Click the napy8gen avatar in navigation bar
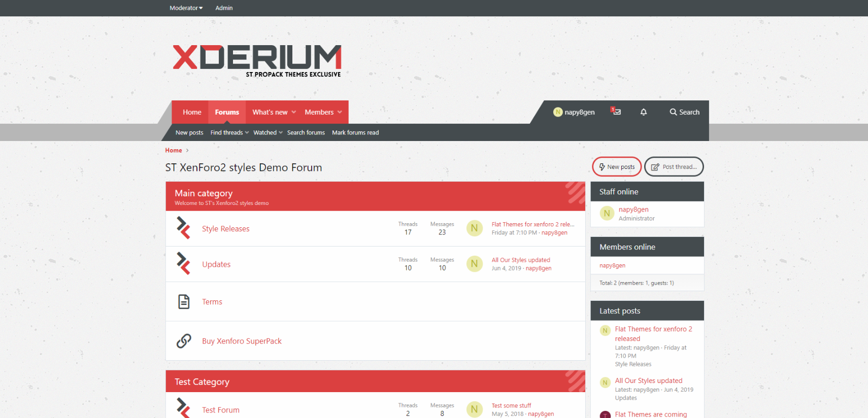 (558, 112)
